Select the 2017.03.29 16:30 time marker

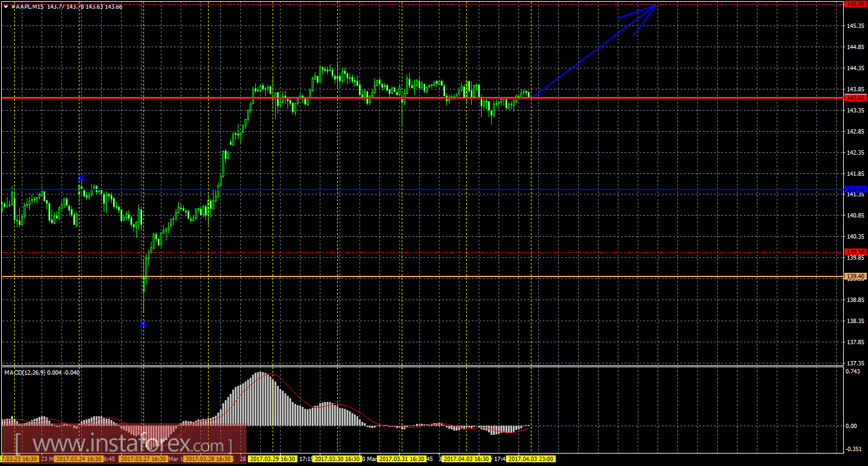(x=273, y=459)
